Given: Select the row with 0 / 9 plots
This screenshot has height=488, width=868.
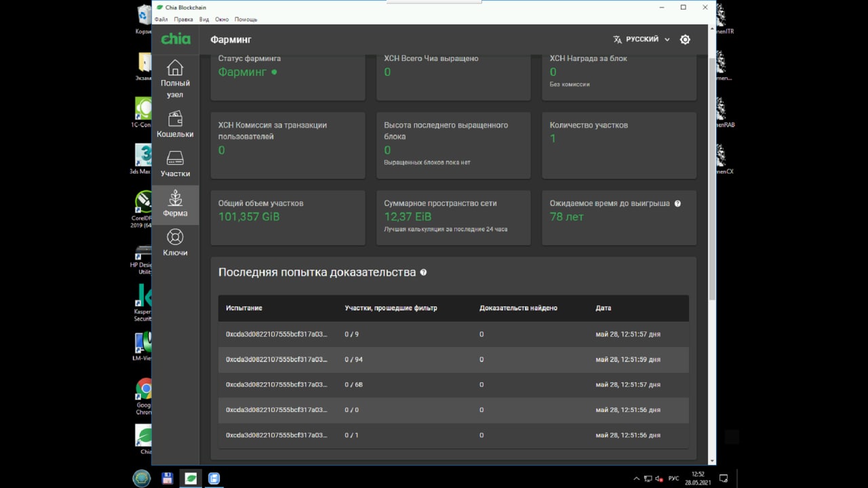Looking at the screenshot, I should pos(454,334).
